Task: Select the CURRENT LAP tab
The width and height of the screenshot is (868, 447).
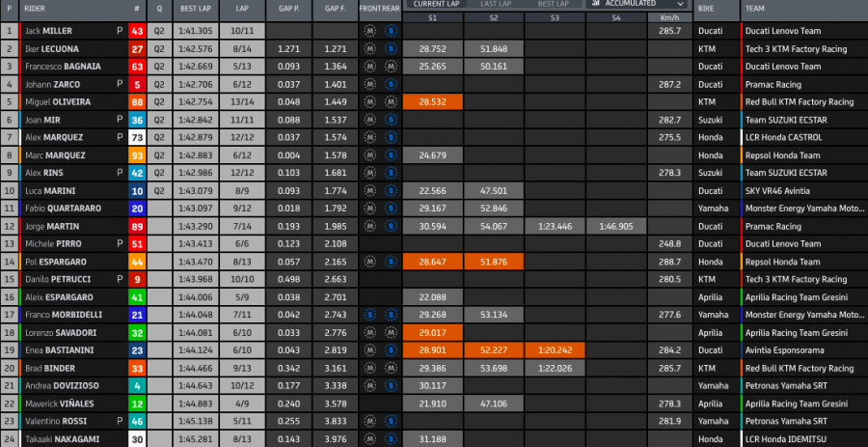Action: coord(432,4)
